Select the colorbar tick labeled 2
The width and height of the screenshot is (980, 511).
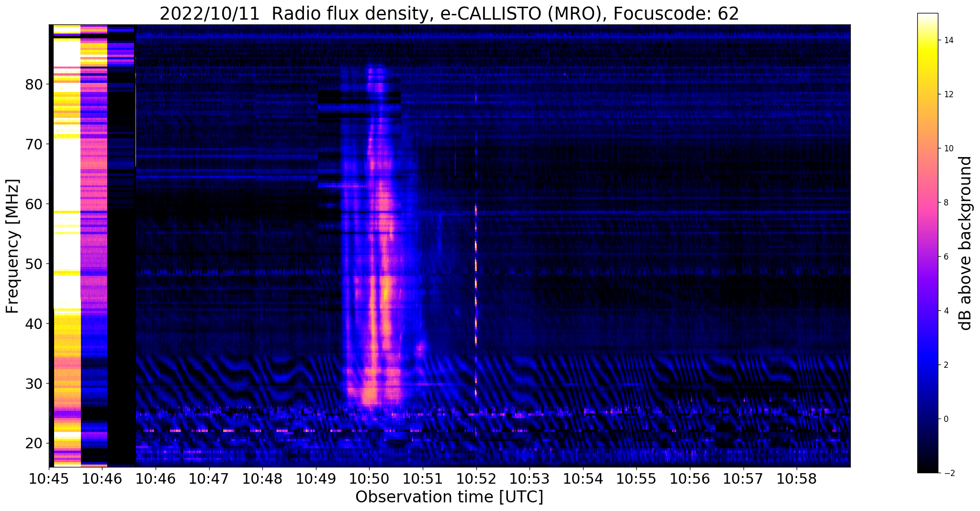coord(946,365)
